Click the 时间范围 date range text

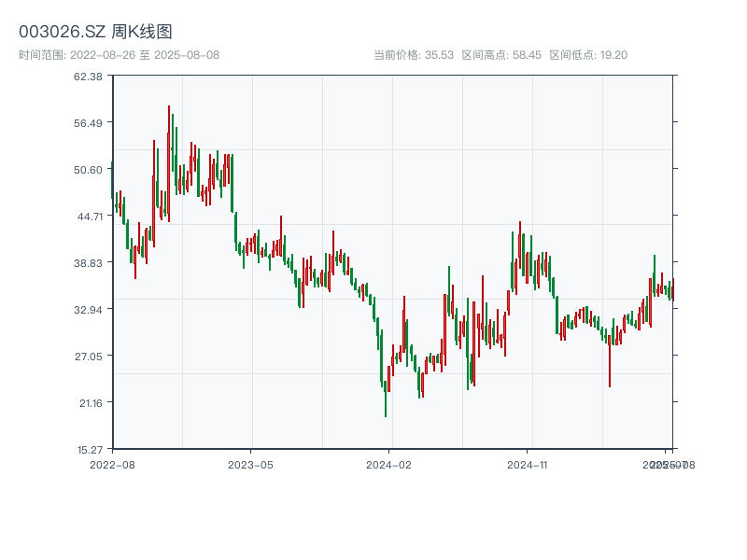click(x=119, y=55)
